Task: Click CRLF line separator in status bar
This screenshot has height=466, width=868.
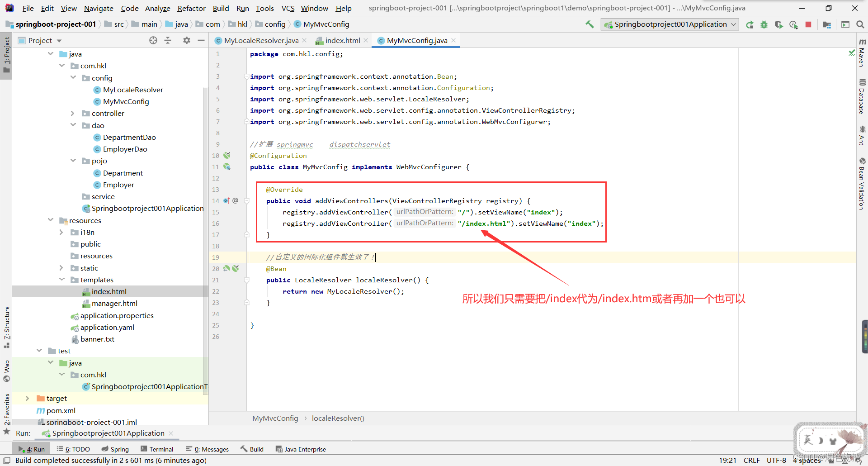Action: coord(752,460)
